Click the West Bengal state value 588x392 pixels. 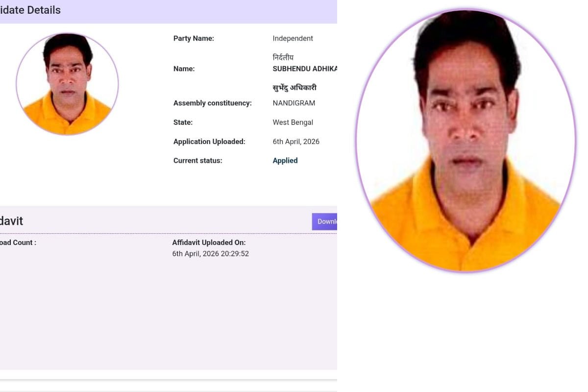[x=293, y=122]
